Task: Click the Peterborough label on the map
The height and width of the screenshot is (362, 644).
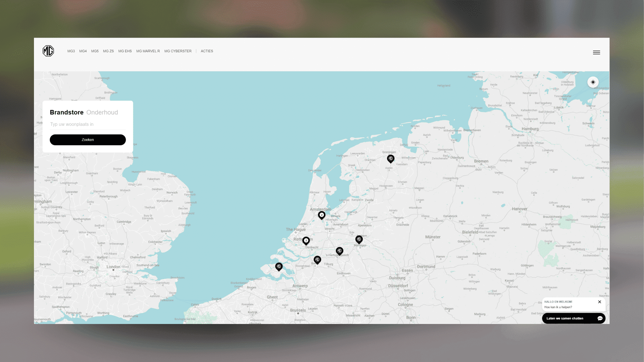Action: coord(108,197)
